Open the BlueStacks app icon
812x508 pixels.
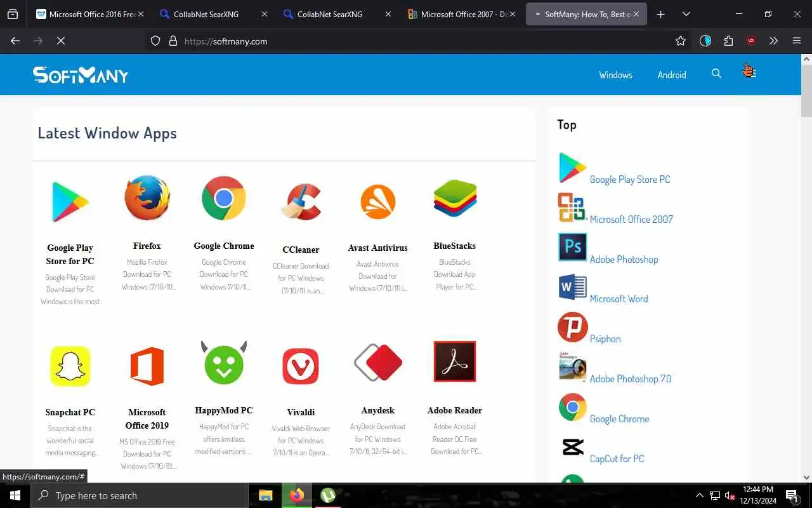click(455, 198)
